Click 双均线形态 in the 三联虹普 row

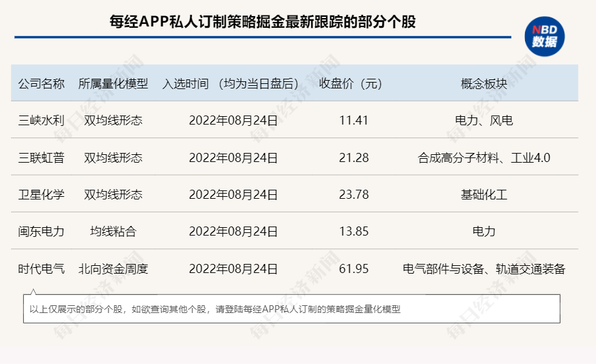[x=113, y=157]
